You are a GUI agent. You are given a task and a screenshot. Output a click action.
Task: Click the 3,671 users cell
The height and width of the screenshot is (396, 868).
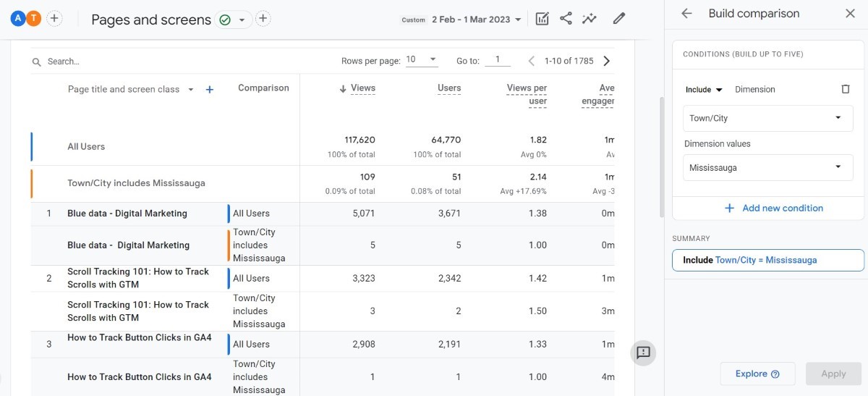click(x=449, y=214)
